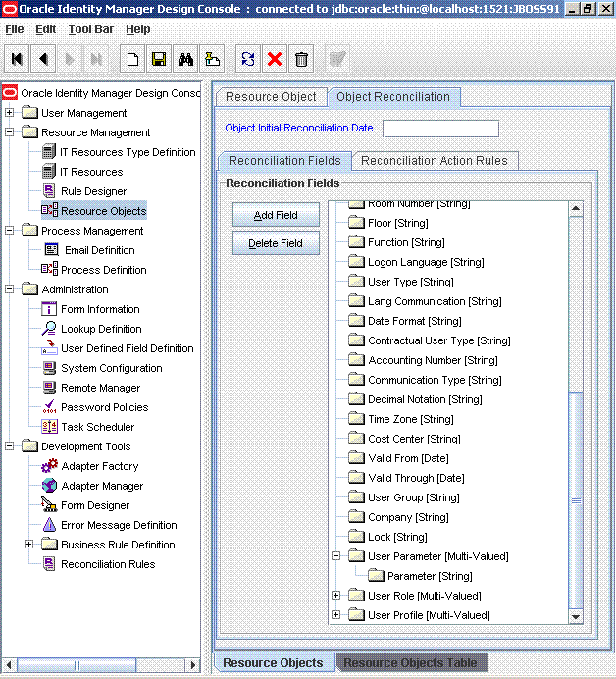Open the File menu
Screen dimensions: 616x679
tap(15, 29)
